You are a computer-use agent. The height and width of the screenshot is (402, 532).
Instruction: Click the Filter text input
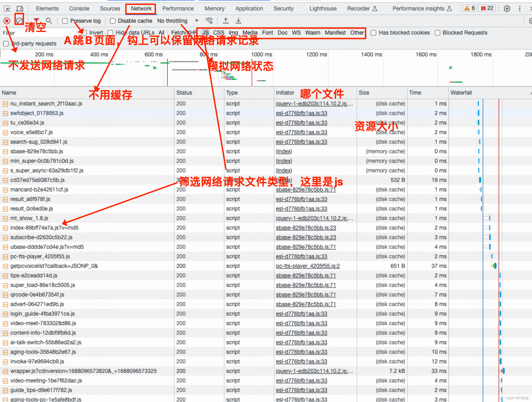pyautogui.click(x=38, y=33)
